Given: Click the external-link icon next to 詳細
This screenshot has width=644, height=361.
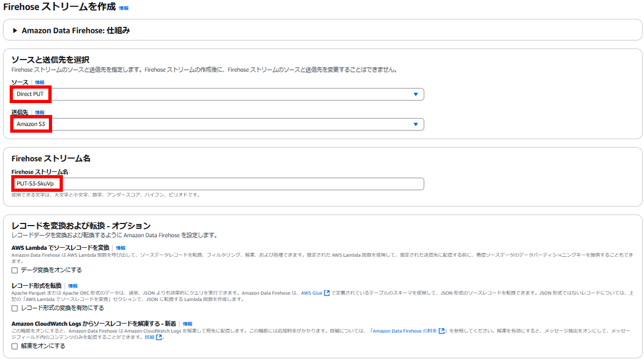Looking at the screenshot, I should pos(159,337).
